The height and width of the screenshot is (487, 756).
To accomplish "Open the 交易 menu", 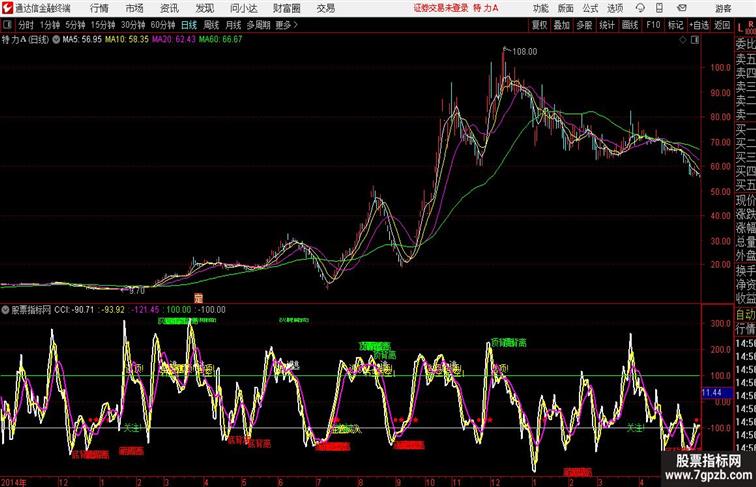I will point(325,8).
